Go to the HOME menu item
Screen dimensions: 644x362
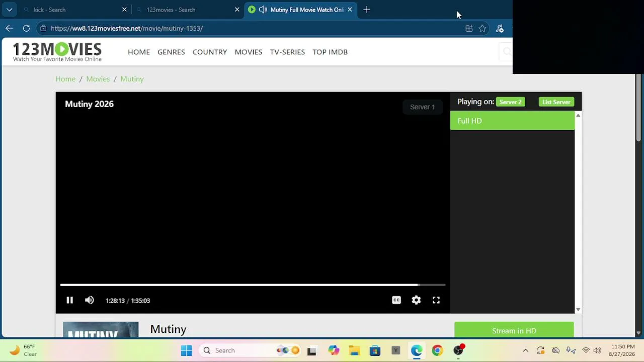point(139,52)
